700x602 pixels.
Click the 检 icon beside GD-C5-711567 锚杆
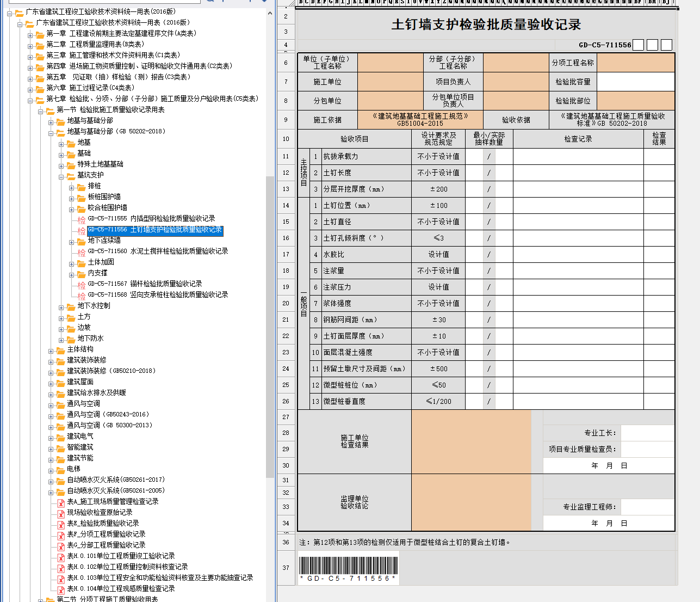pos(81,285)
